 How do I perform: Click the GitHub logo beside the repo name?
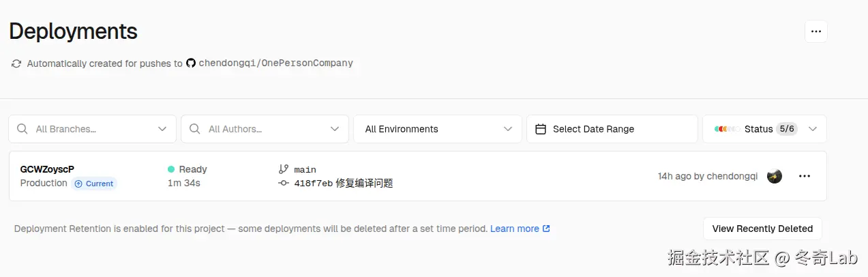[191, 63]
